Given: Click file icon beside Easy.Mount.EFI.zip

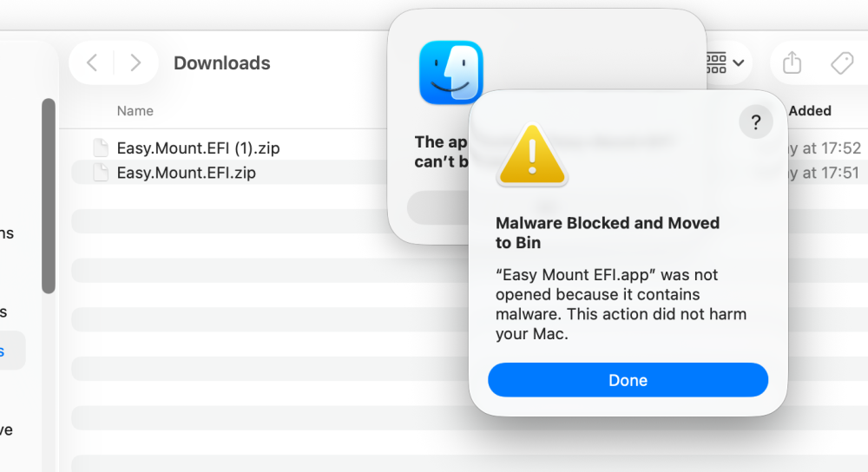Looking at the screenshot, I should (x=101, y=173).
